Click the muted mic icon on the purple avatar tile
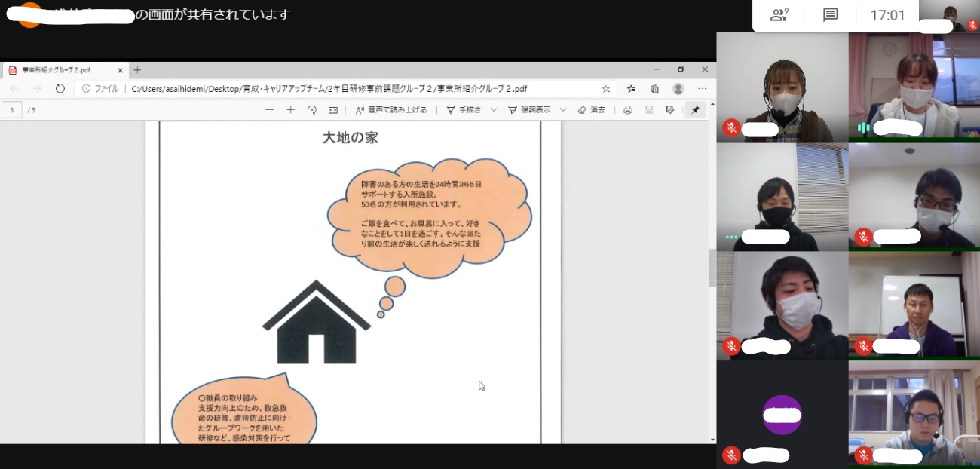 pyautogui.click(x=730, y=455)
